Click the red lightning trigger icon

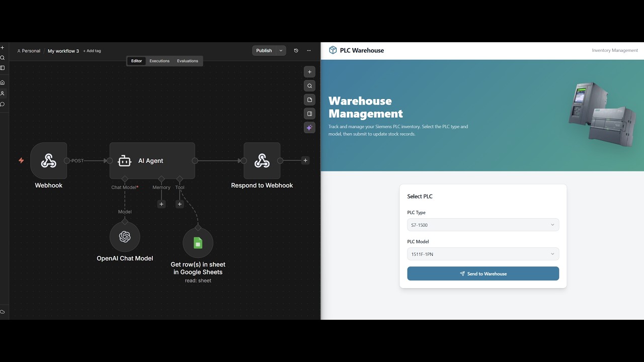click(21, 161)
